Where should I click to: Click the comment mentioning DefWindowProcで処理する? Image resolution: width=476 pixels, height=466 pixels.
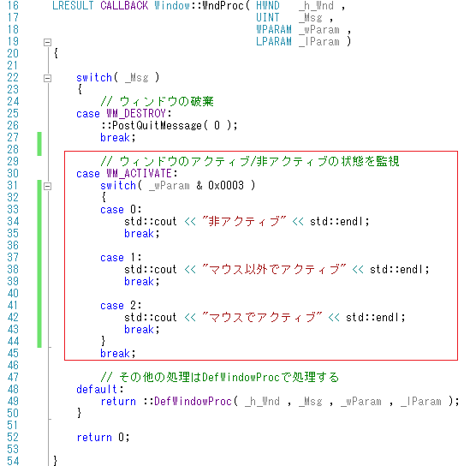[x=220, y=377]
